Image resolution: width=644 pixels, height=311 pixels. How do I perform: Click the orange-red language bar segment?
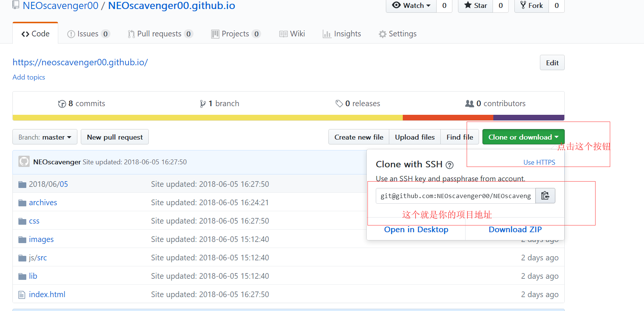coord(448,118)
